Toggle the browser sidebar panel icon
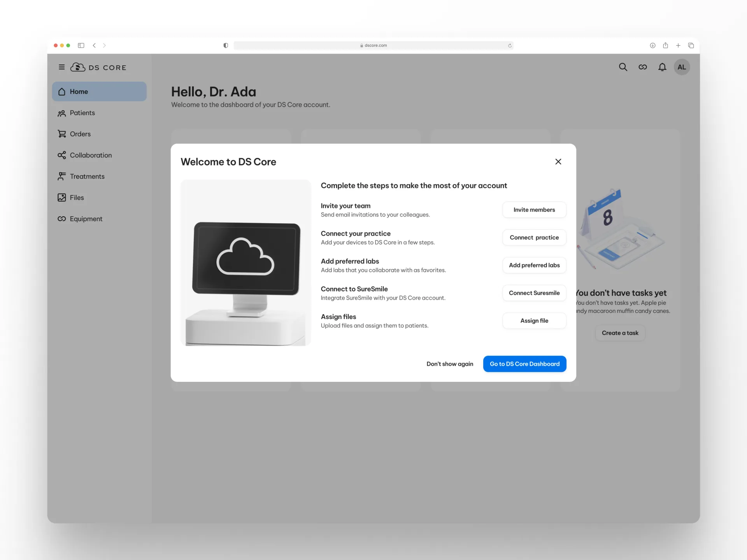Viewport: 747px width, 560px height. coord(81,45)
